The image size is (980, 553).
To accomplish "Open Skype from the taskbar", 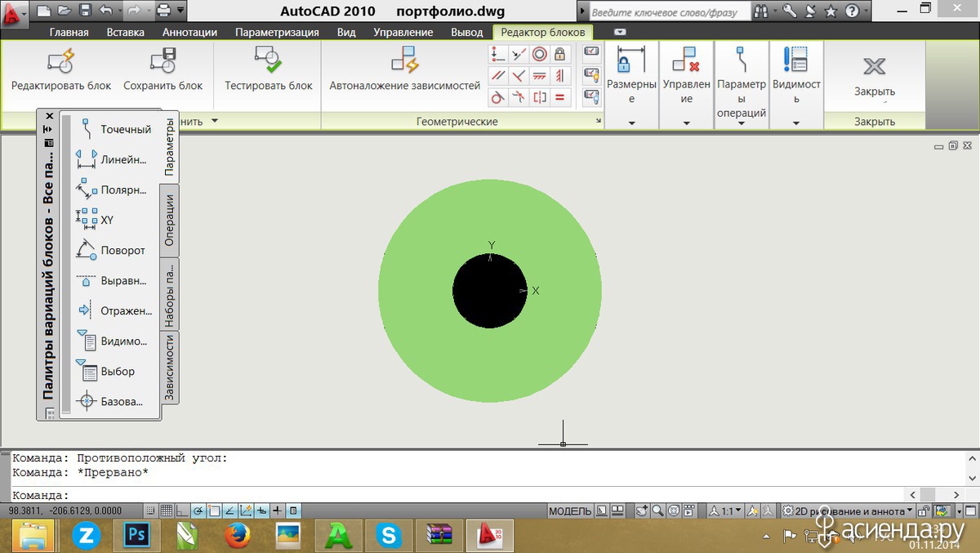I will pyautogui.click(x=390, y=536).
